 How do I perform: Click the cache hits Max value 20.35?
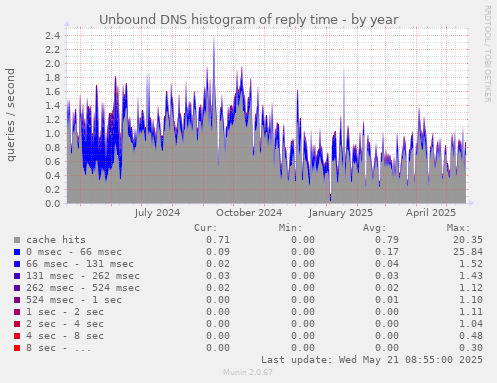468,240
